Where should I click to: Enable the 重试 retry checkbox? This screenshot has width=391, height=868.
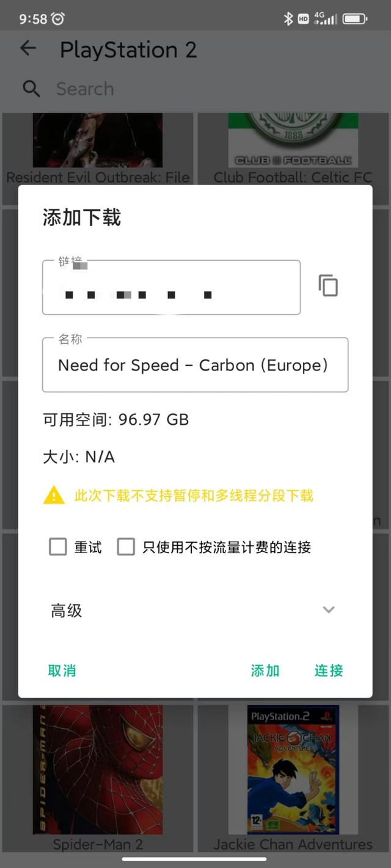point(58,547)
